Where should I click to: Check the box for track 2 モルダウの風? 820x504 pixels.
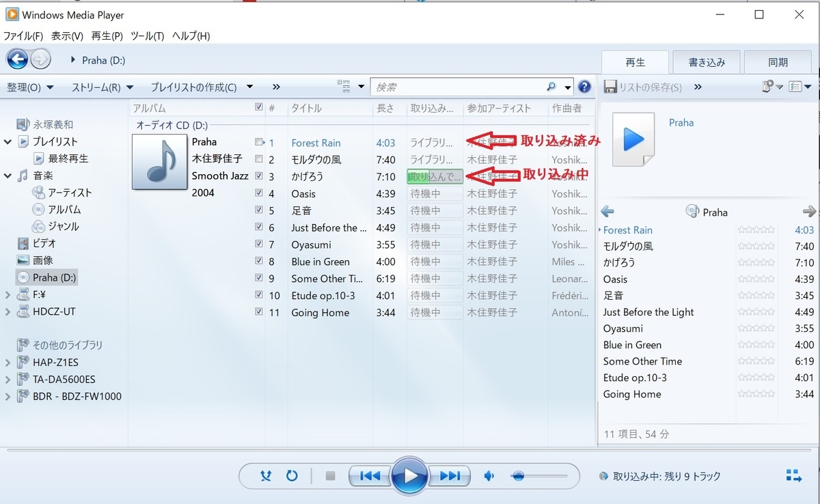[258, 159]
